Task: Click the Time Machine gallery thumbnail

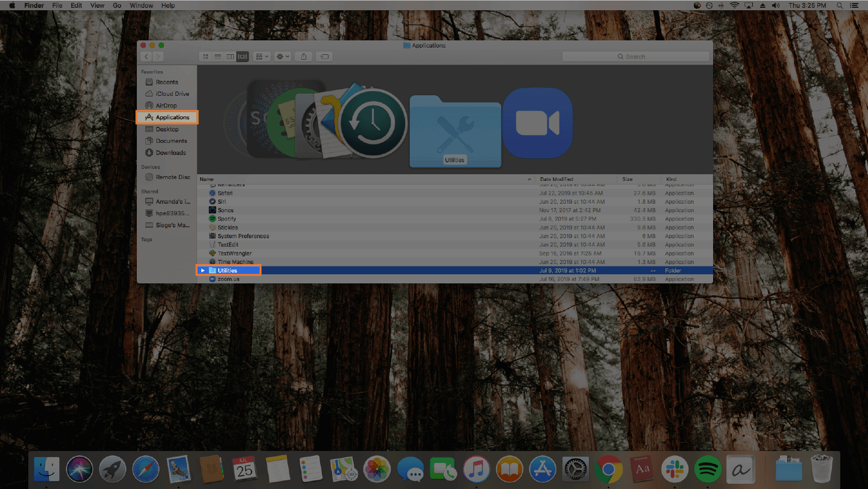Action: click(x=373, y=124)
